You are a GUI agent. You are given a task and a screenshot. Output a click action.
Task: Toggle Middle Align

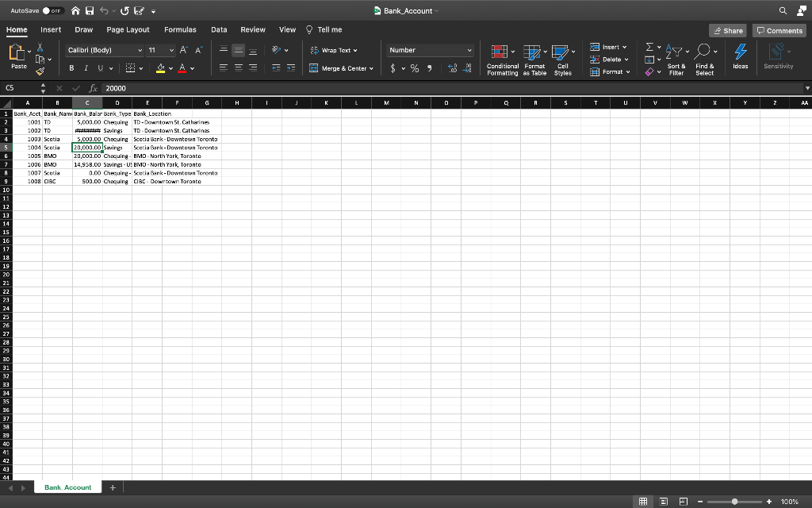[x=238, y=50]
